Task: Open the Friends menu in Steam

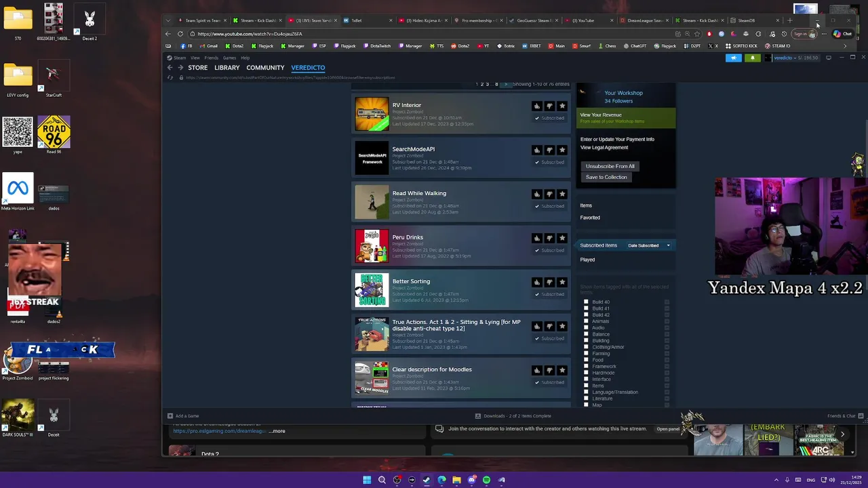Action: click(x=212, y=58)
